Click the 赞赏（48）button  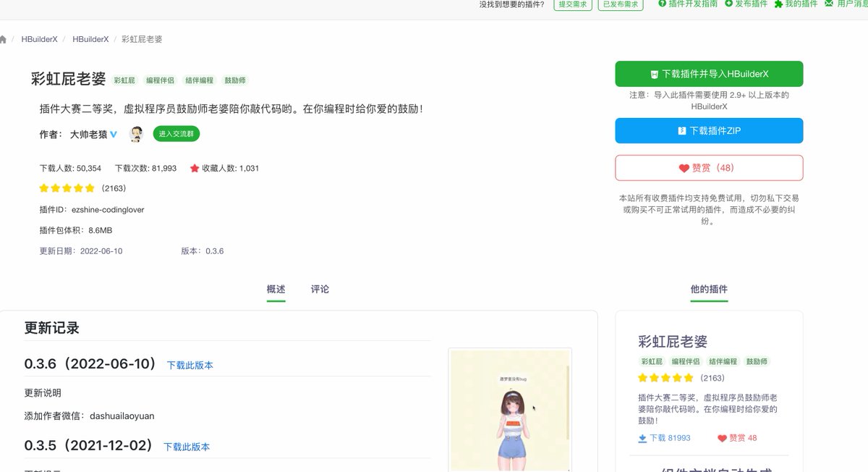(x=709, y=167)
